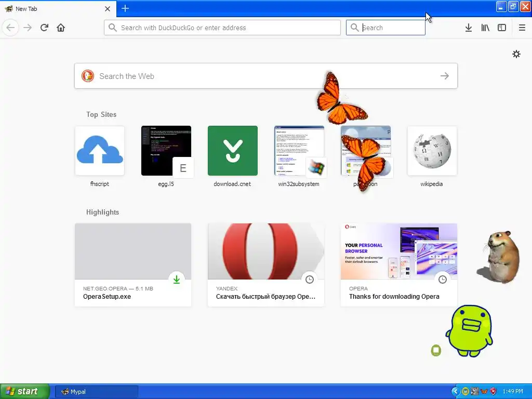532x399 pixels.
Task: Reload the current page
Action: click(x=44, y=28)
